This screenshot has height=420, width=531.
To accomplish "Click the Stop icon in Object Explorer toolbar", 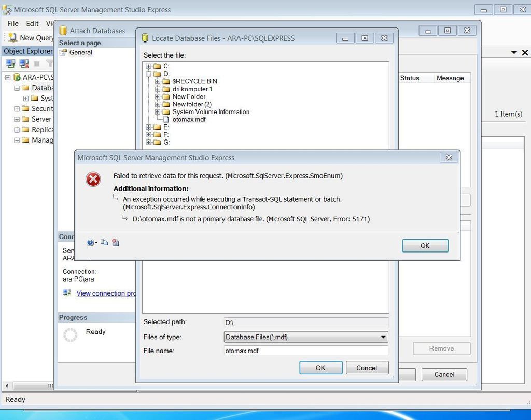I will pyautogui.click(x=37, y=63).
